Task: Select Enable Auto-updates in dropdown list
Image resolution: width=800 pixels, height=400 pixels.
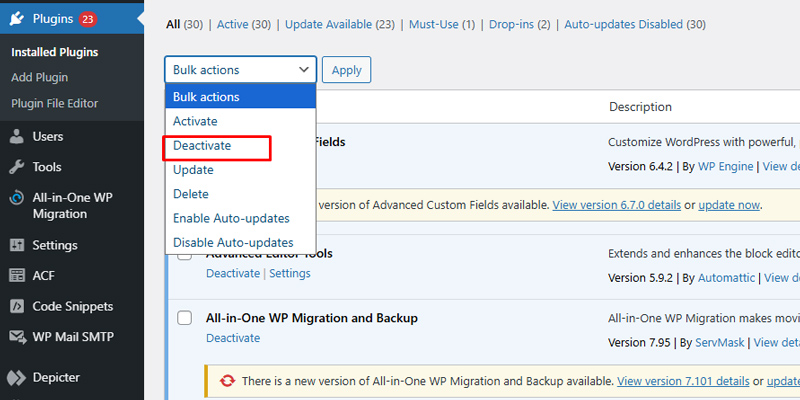Action: pos(231,218)
